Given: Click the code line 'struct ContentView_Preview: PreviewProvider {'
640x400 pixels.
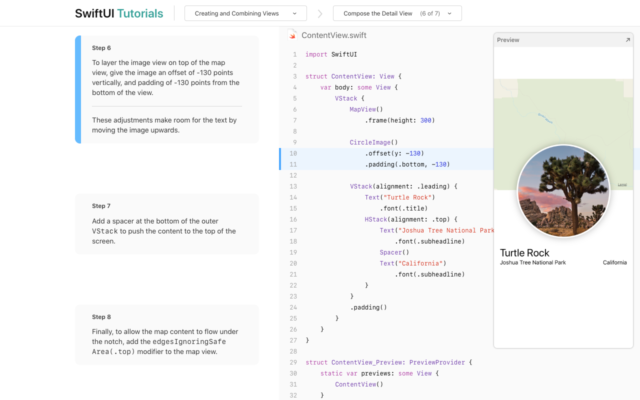Looking at the screenshot, I should point(389,362).
